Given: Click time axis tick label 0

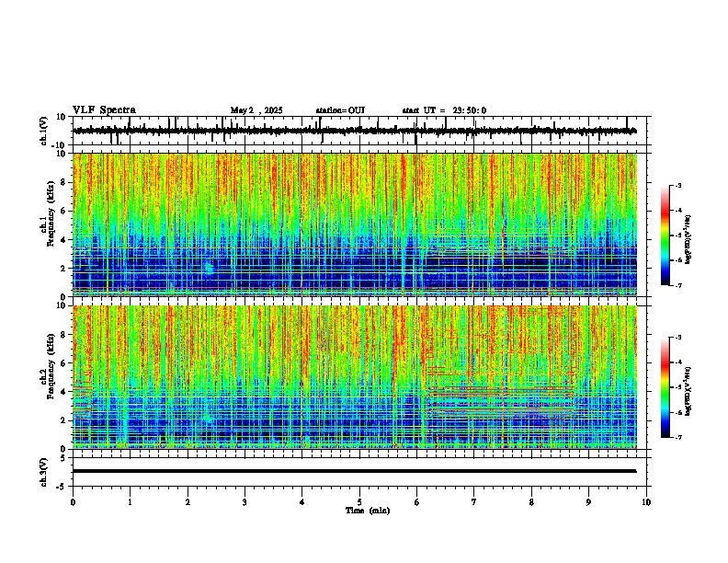Looking at the screenshot, I should click(73, 502).
